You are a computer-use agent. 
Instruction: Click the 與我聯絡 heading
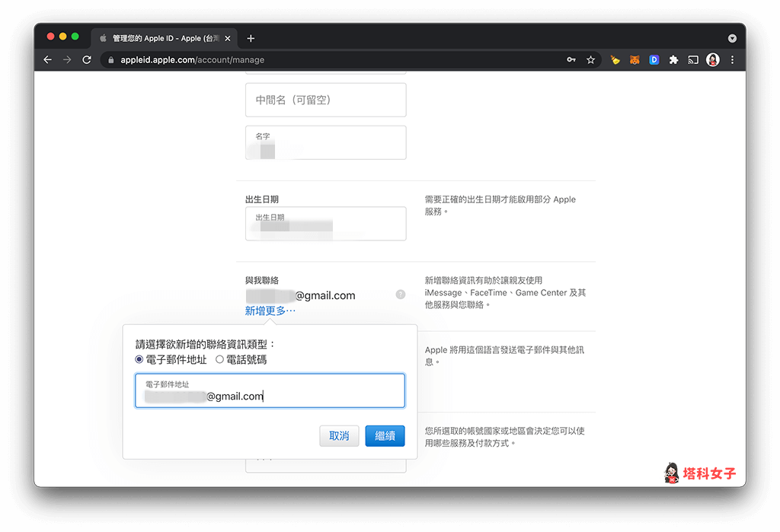262,280
